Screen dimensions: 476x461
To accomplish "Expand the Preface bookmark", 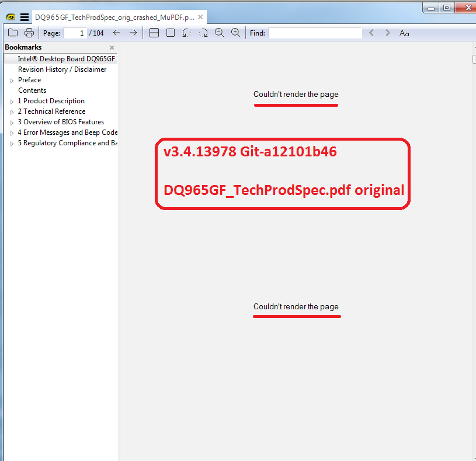I will coord(11,79).
